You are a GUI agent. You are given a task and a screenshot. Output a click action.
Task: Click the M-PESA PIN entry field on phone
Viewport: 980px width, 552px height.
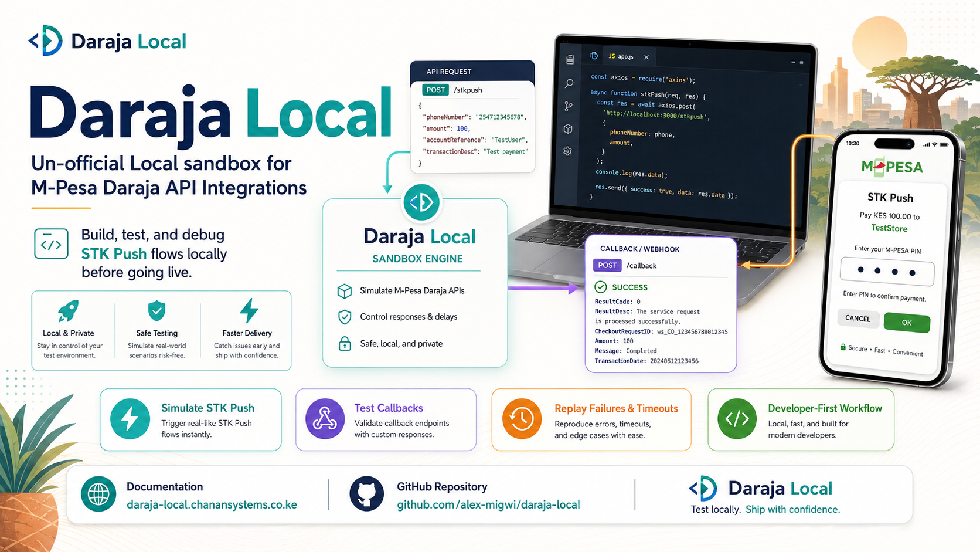pyautogui.click(x=887, y=271)
